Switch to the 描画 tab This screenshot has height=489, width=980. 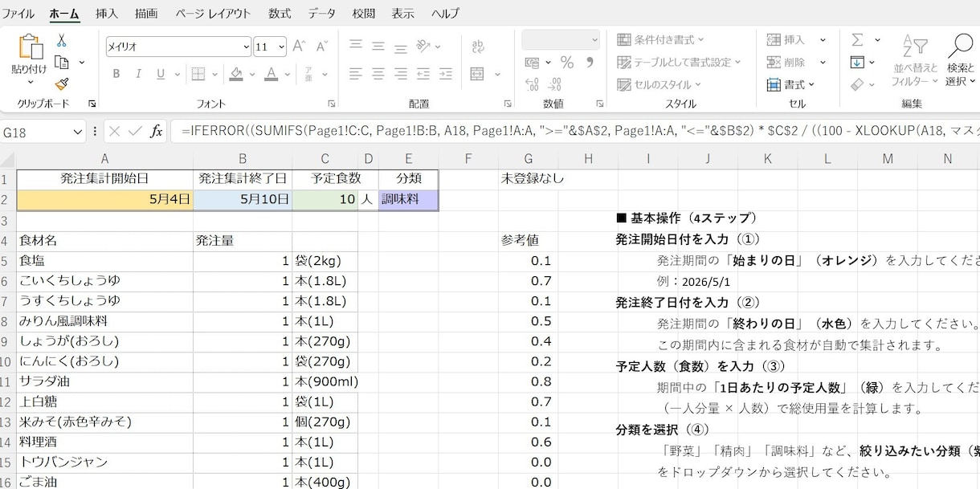pyautogui.click(x=146, y=14)
